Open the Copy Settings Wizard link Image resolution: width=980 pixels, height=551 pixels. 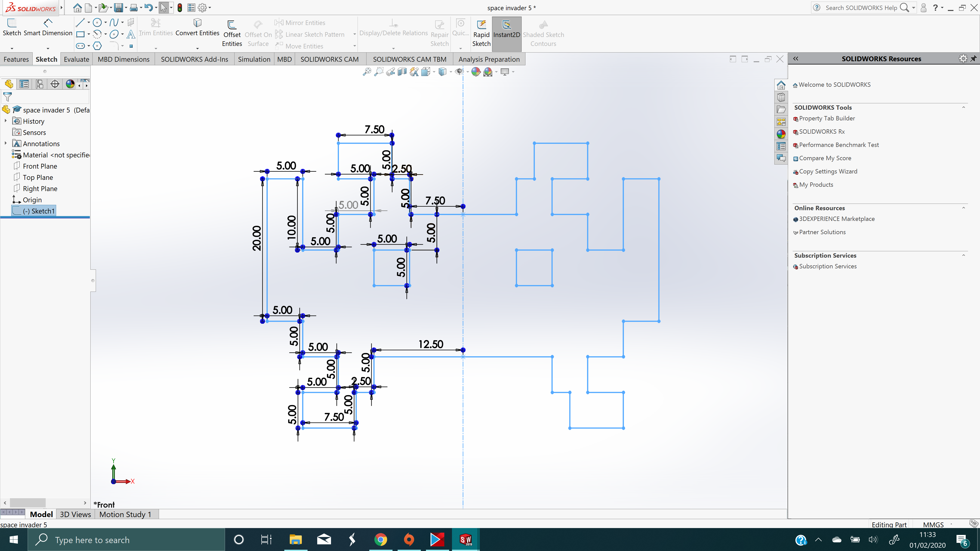point(828,171)
